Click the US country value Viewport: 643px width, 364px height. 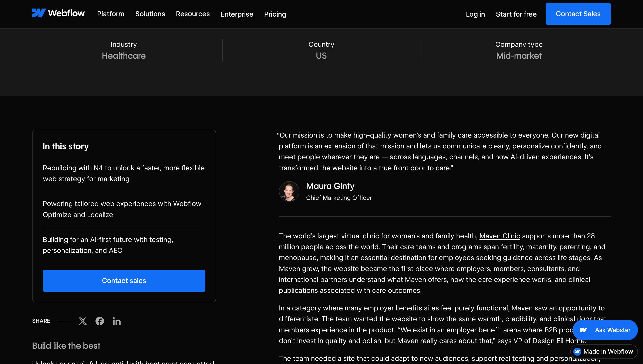click(x=321, y=55)
